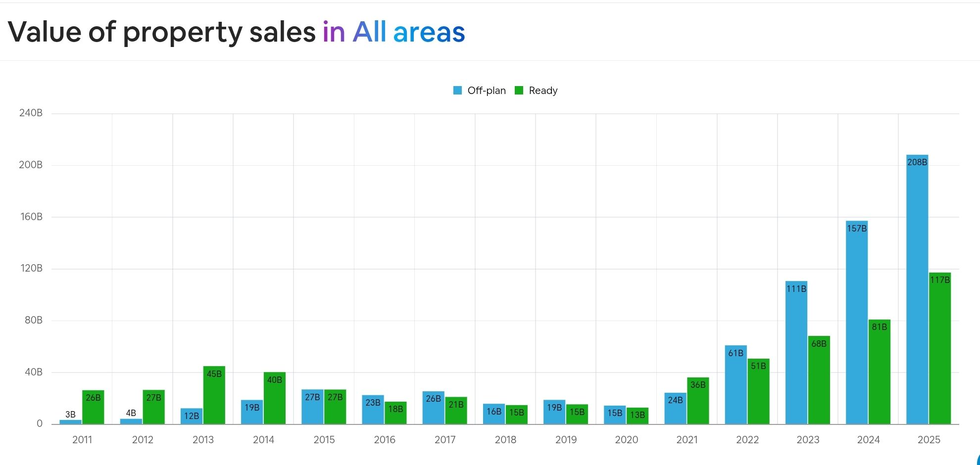Select the 157B Off-plan bar for 2024
The width and height of the screenshot is (980, 465).
click(857, 322)
